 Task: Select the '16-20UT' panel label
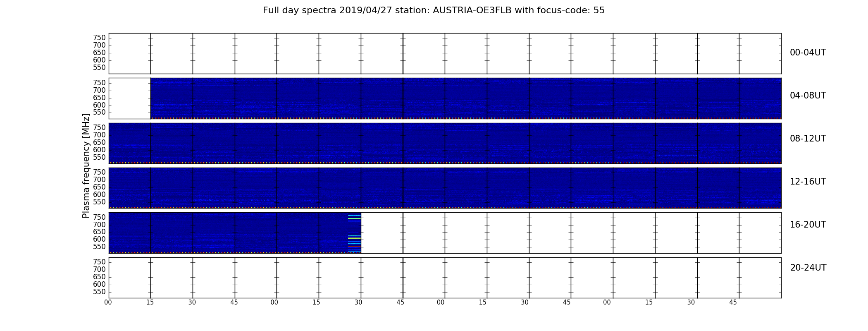click(808, 225)
